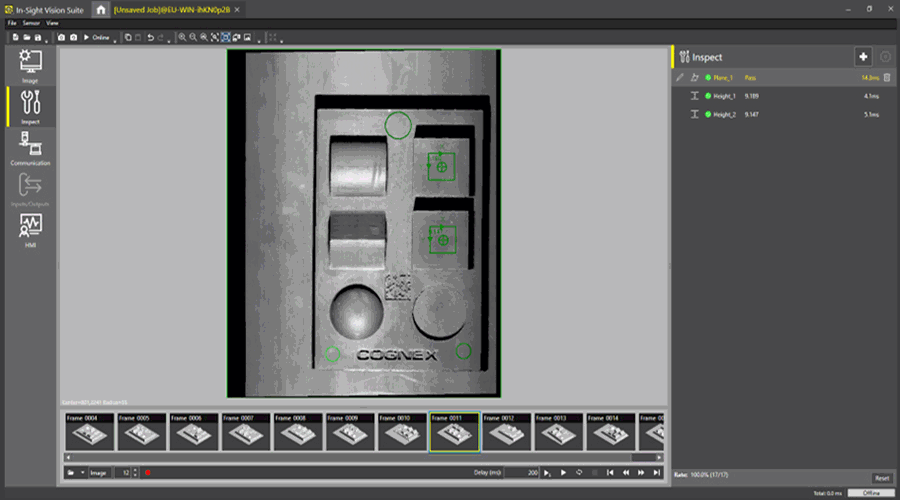Toggle the red record button in the filmstrip bar
This screenshot has height=500, width=900.
tap(147, 472)
